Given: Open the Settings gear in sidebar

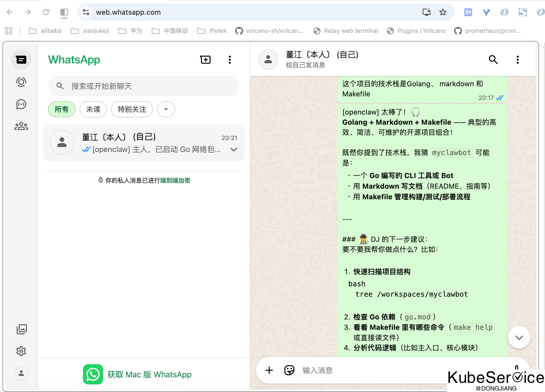Looking at the screenshot, I should [x=21, y=351].
